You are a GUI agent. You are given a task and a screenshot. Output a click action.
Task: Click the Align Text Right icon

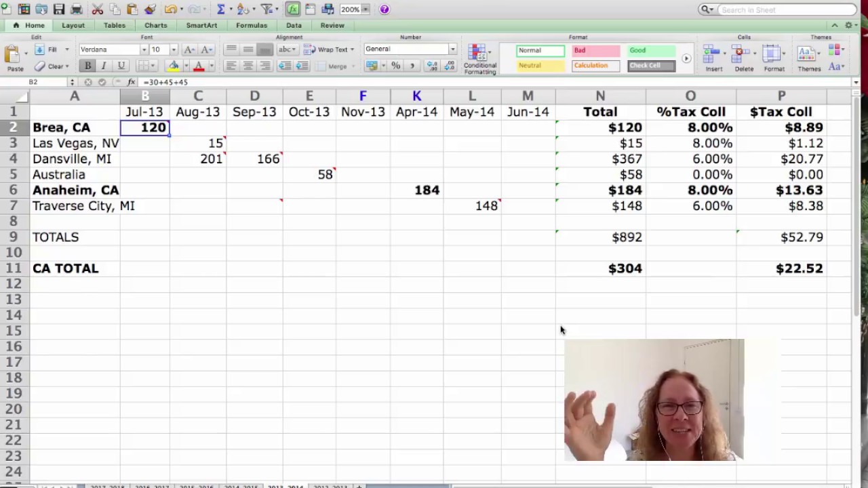tap(265, 66)
